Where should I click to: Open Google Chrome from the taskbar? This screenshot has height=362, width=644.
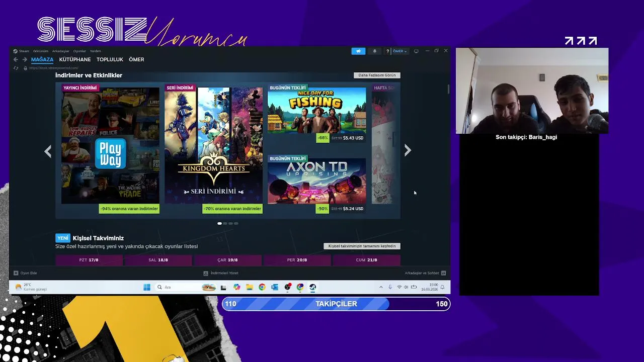coord(262,287)
